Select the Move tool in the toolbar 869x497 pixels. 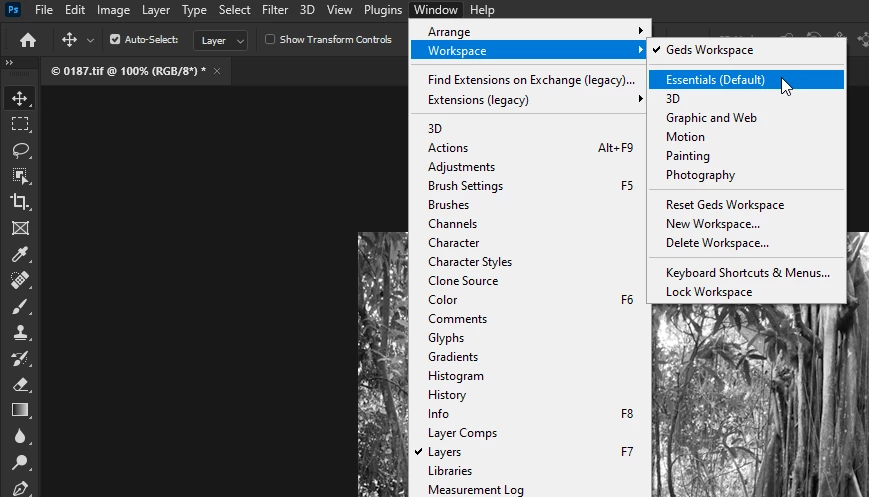tap(20, 99)
